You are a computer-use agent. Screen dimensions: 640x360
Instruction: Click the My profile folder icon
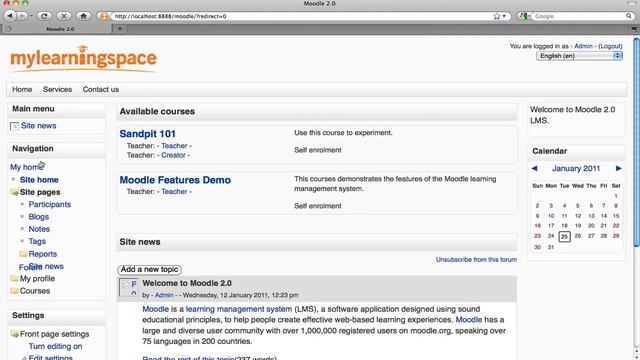pyautogui.click(x=15, y=278)
